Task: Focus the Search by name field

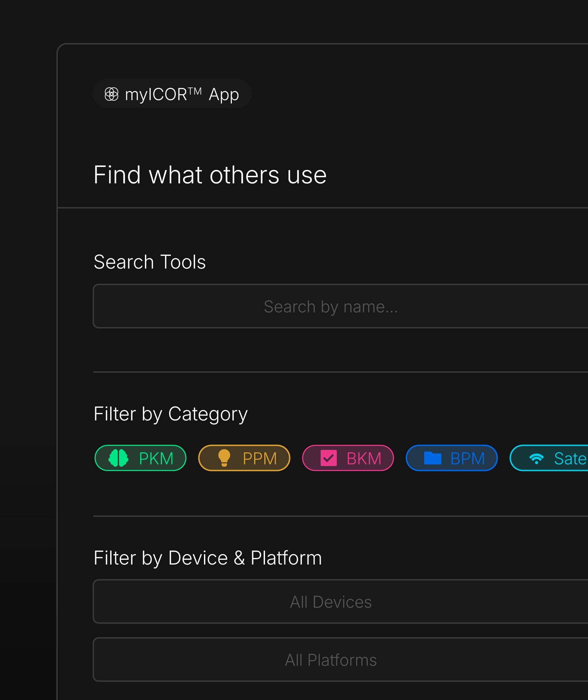Action: (x=331, y=307)
